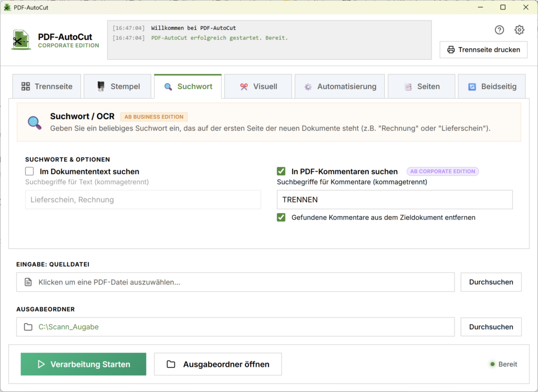Open the Automatisierung tab
Screen dimensions: 538x392
pos(340,87)
